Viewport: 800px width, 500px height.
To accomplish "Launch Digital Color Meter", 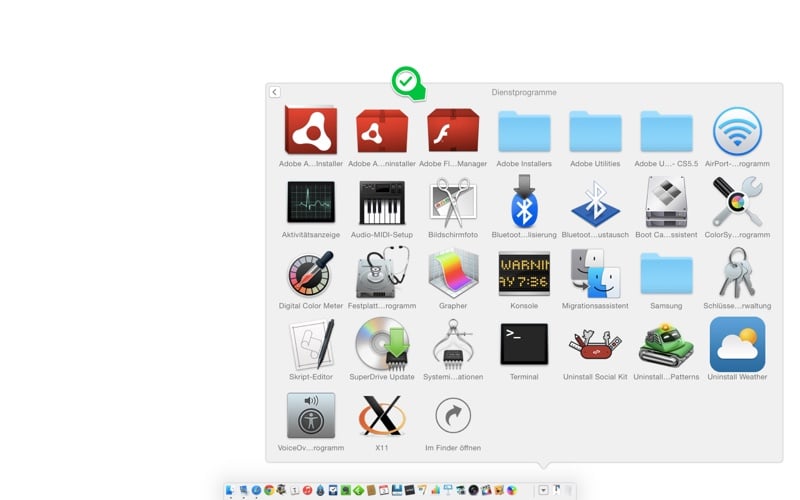I will [311, 273].
